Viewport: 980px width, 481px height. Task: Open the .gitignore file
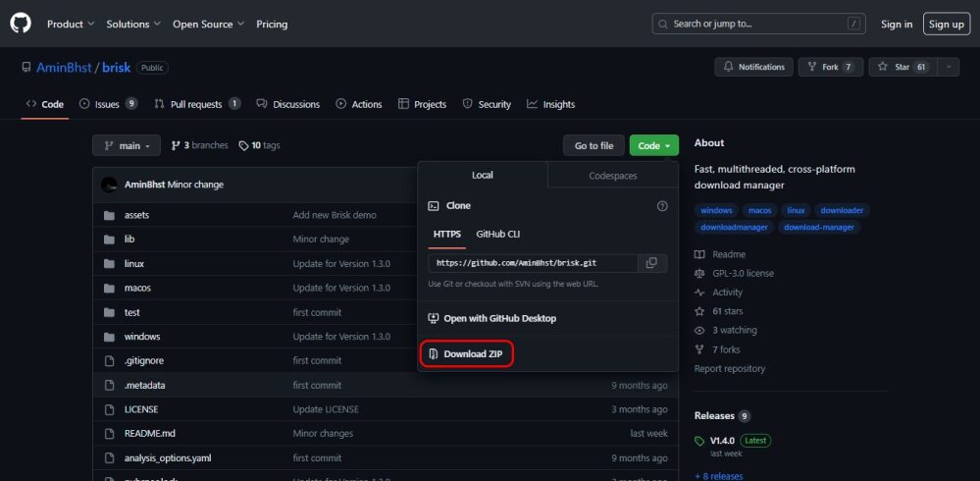(144, 361)
